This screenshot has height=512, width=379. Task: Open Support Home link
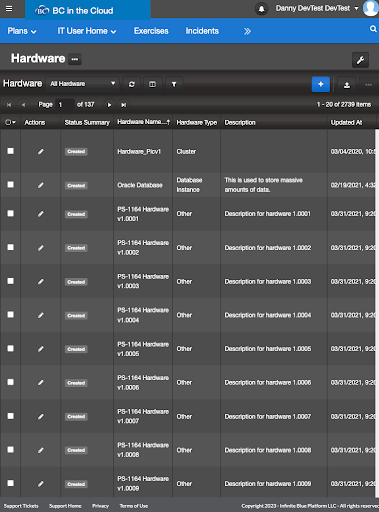pyautogui.click(x=65, y=506)
